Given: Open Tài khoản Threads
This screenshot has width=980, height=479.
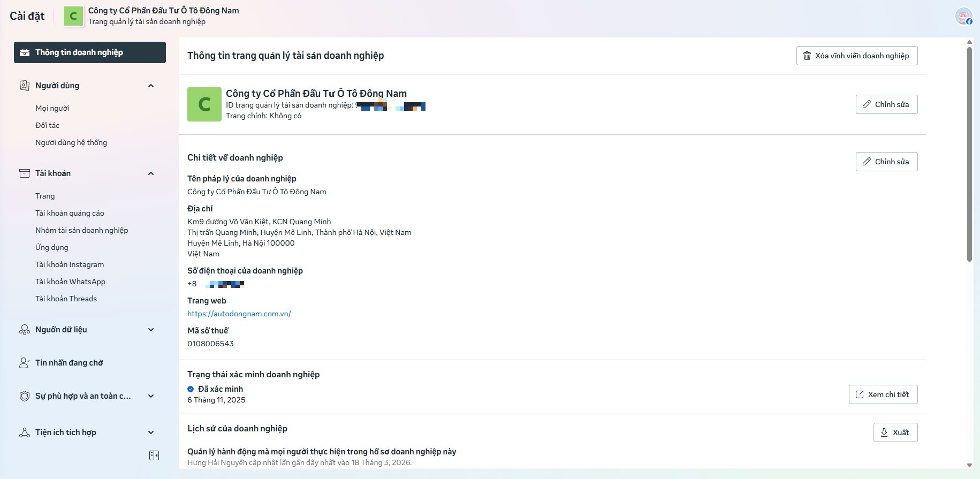Looking at the screenshot, I should pyautogui.click(x=66, y=299).
